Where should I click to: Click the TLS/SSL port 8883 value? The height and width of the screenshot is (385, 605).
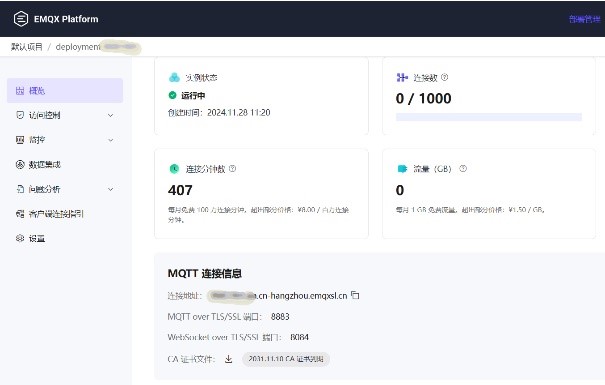point(280,317)
